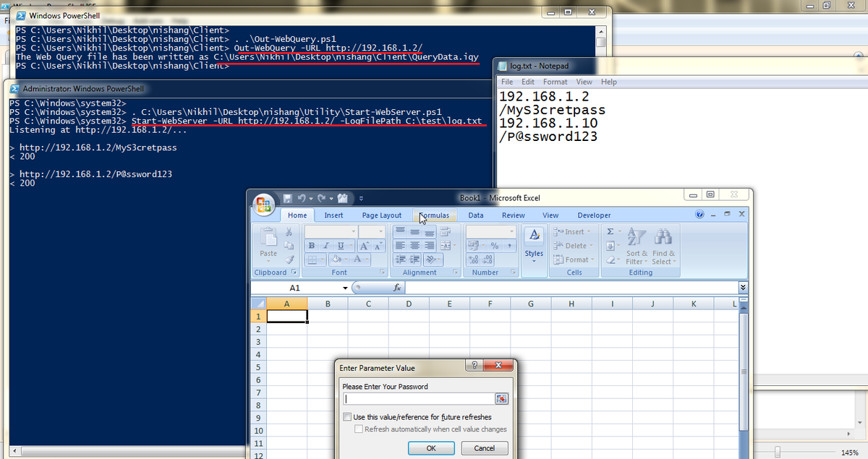Switch to the Page Layout ribbon tab
The width and height of the screenshot is (868, 459).
[382, 215]
